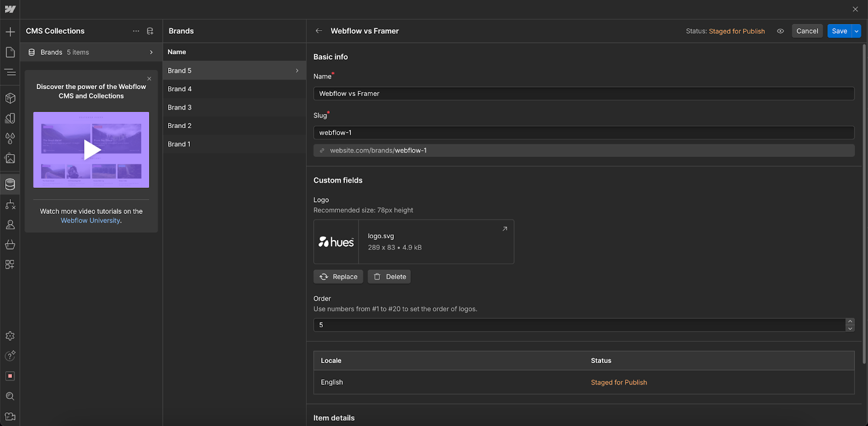
Task: Increase Order value with up stepper
Action: point(850,321)
